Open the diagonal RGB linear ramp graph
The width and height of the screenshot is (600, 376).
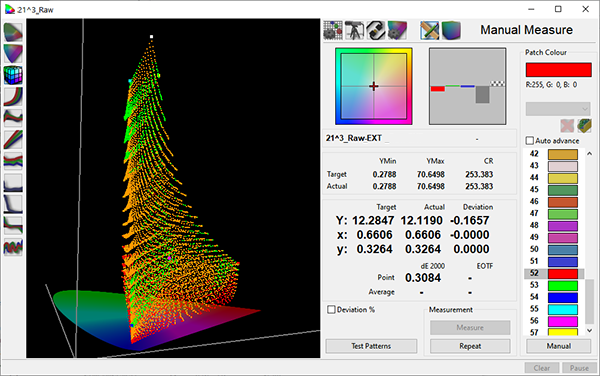pos(13,139)
